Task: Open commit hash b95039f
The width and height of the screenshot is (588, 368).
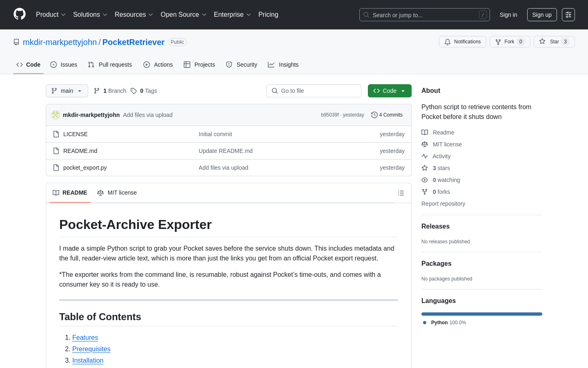Action: (x=330, y=115)
